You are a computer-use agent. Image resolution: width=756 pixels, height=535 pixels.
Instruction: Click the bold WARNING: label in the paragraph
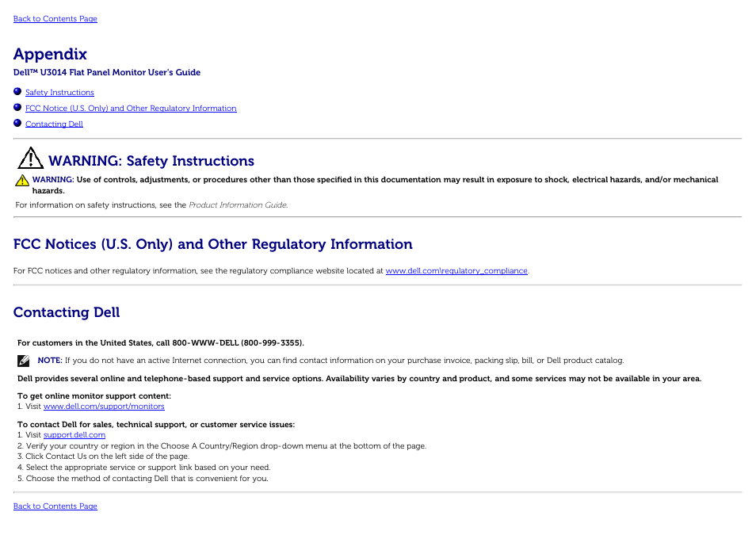53,179
